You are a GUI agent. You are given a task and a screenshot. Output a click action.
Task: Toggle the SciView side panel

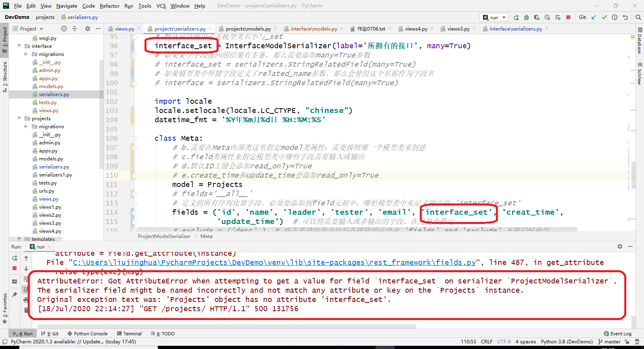640,73
